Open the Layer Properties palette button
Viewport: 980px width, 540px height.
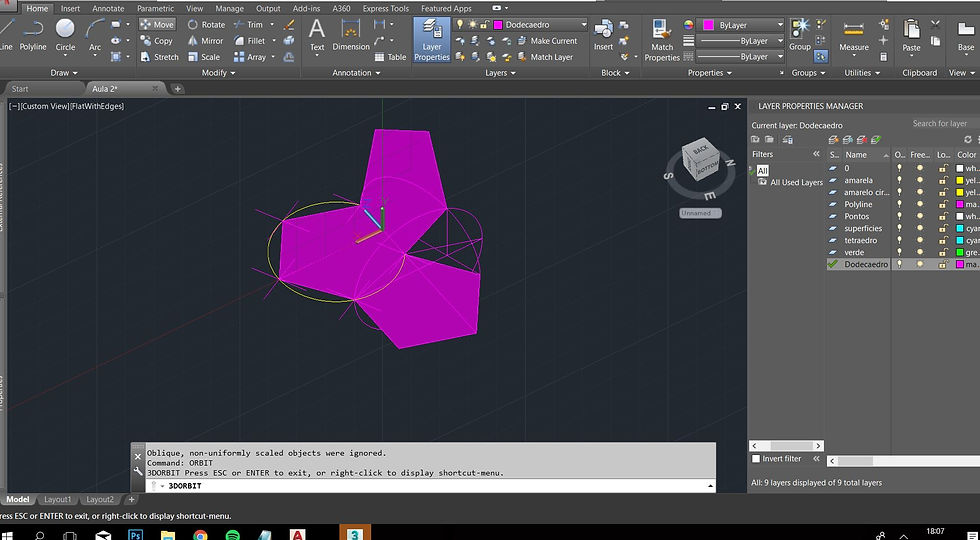click(432, 39)
